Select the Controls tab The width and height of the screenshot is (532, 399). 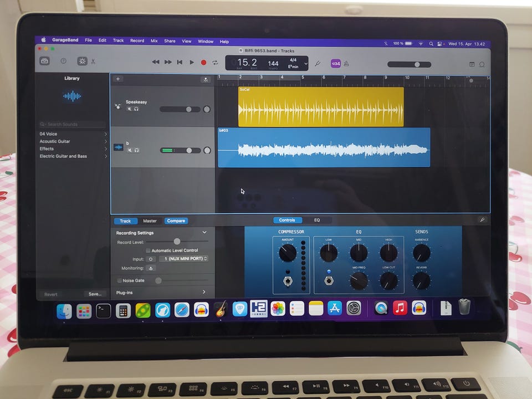coord(287,220)
